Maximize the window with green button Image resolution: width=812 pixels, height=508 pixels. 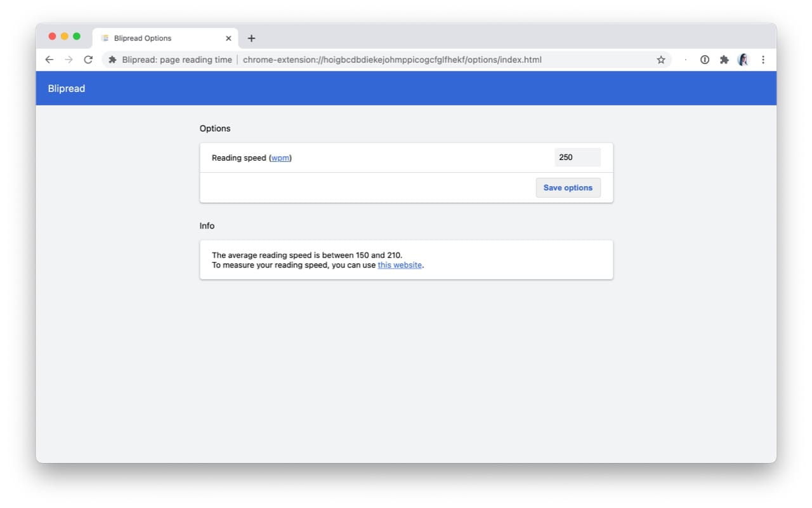coord(77,36)
